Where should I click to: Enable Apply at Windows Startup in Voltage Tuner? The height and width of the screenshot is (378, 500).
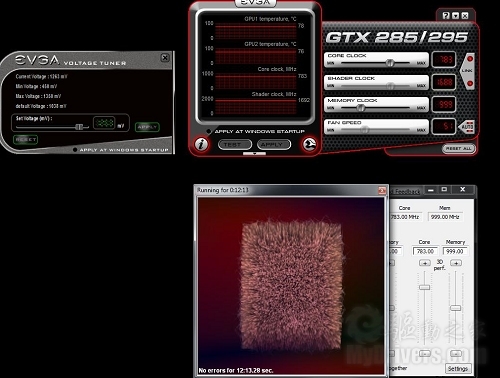pos(75,150)
